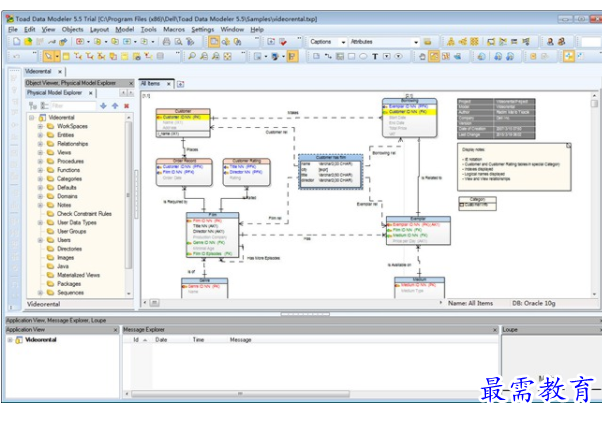
Task: Open the Captions dropdown
Action: (x=343, y=42)
